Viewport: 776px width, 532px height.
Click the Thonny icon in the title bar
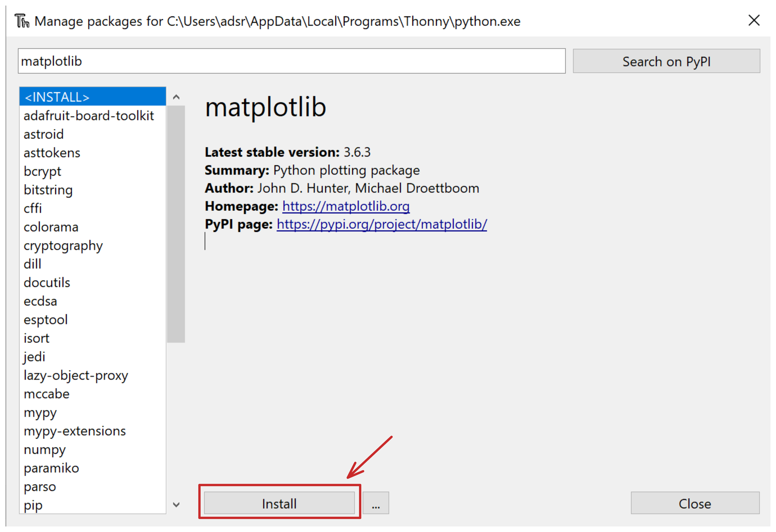pos(22,21)
